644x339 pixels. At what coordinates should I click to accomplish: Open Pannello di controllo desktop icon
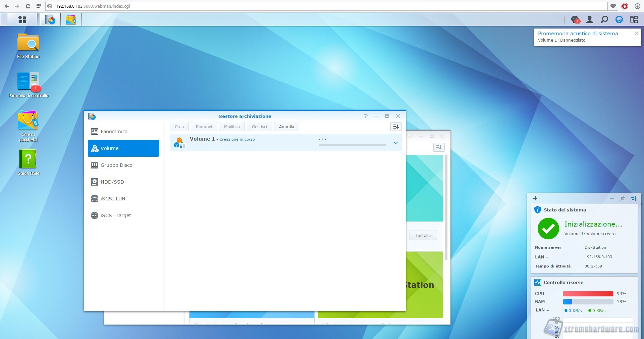(28, 82)
